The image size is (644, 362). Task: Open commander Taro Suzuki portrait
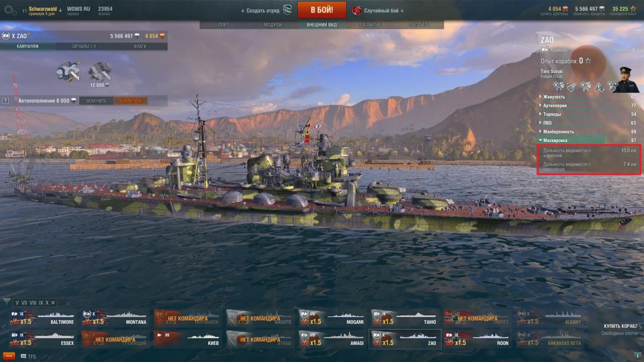point(626,79)
